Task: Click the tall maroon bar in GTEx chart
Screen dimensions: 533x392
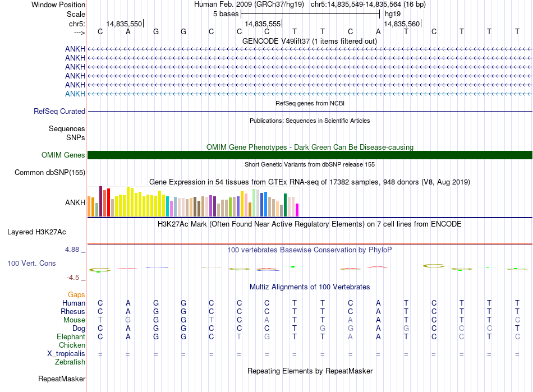Action: click(x=100, y=201)
